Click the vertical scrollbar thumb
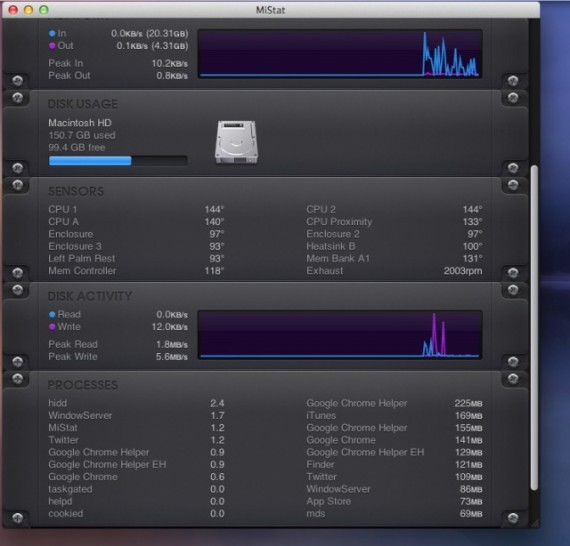 pos(534,328)
